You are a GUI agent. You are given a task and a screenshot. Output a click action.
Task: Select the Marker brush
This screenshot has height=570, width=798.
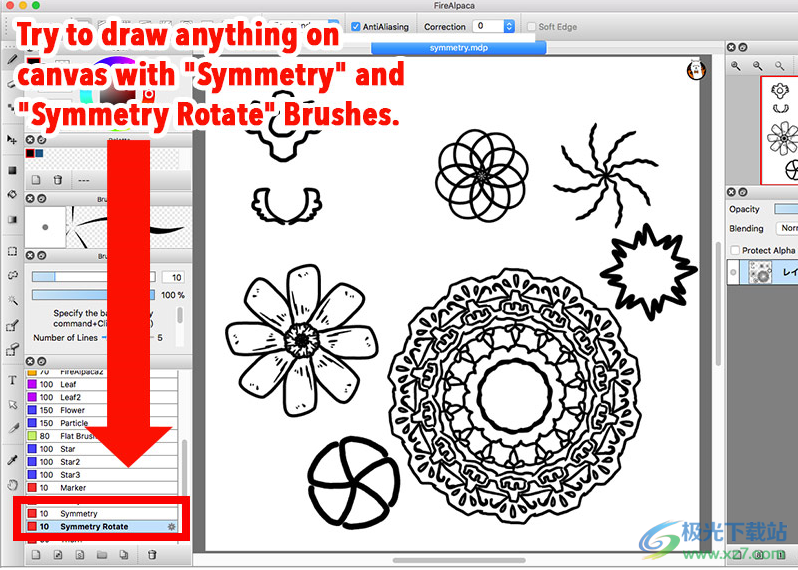(102, 488)
